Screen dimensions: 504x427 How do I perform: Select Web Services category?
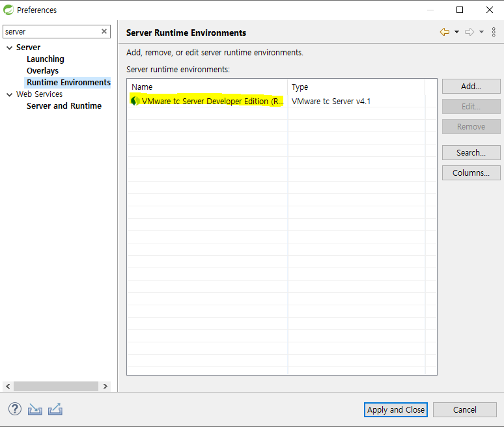[x=39, y=94]
